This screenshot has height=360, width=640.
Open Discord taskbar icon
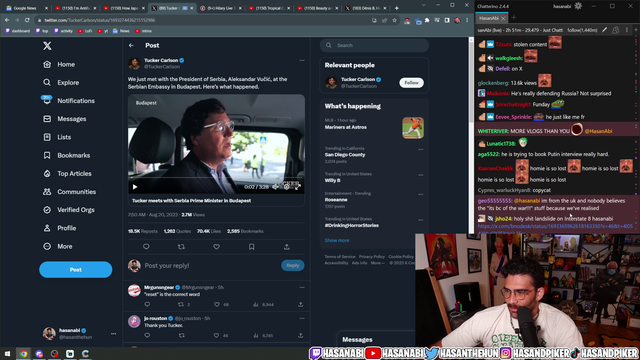[x=39, y=353]
